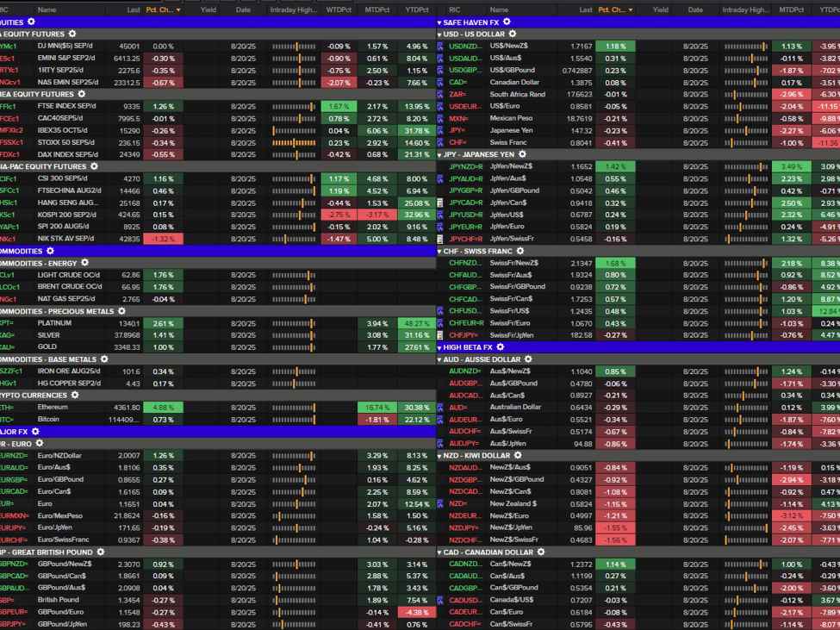Collapse the AUD - AUSSIE DOLLAR group
This screenshot has height=630, width=840.
[x=439, y=359]
